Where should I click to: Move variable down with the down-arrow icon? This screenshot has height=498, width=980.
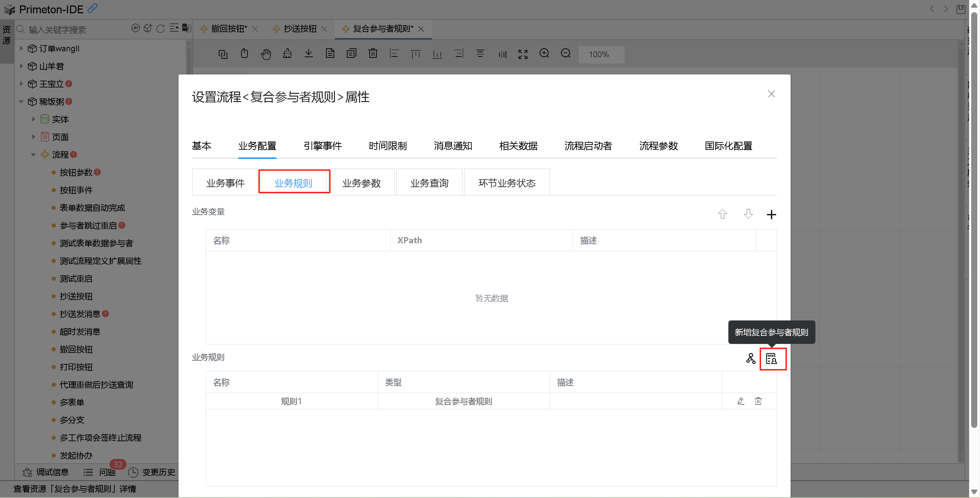click(748, 214)
